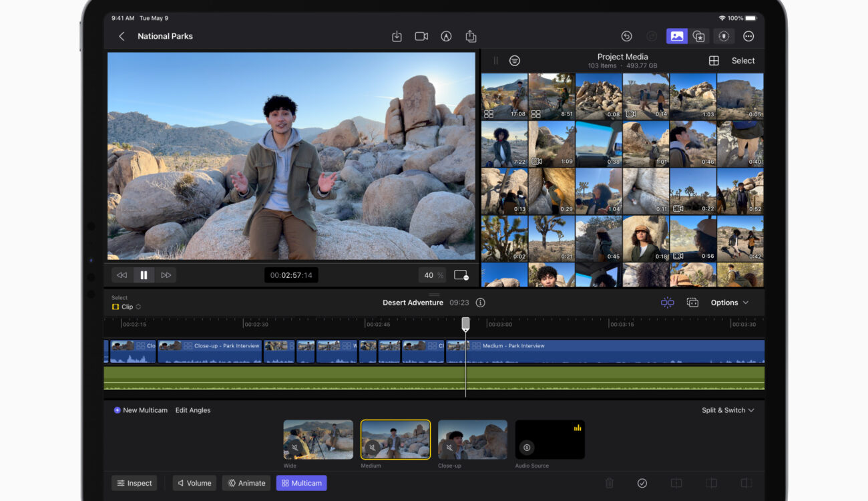The height and width of the screenshot is (501, 868).
Task: Switch to the Close-up angle thumbnail
Action: 473,440
